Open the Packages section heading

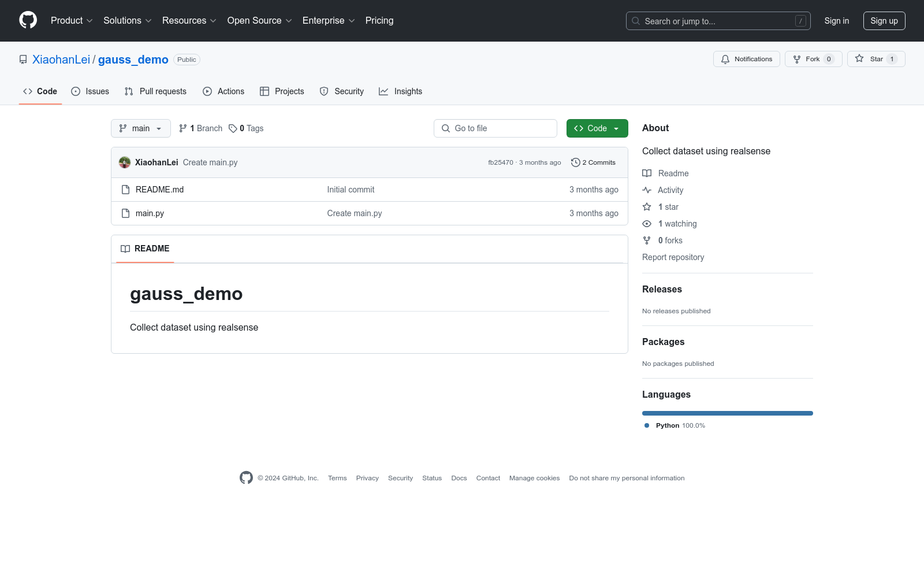point(663,342)
